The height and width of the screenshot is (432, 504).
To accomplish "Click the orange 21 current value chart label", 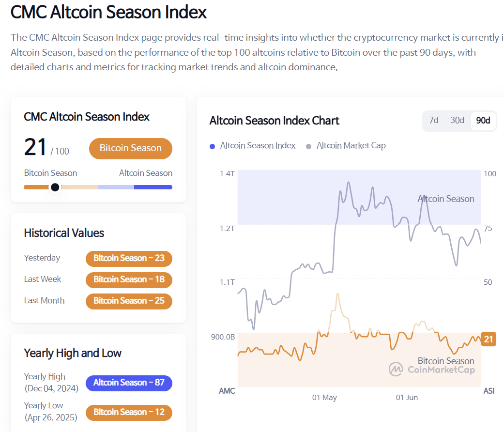I will tap(488, 339).
